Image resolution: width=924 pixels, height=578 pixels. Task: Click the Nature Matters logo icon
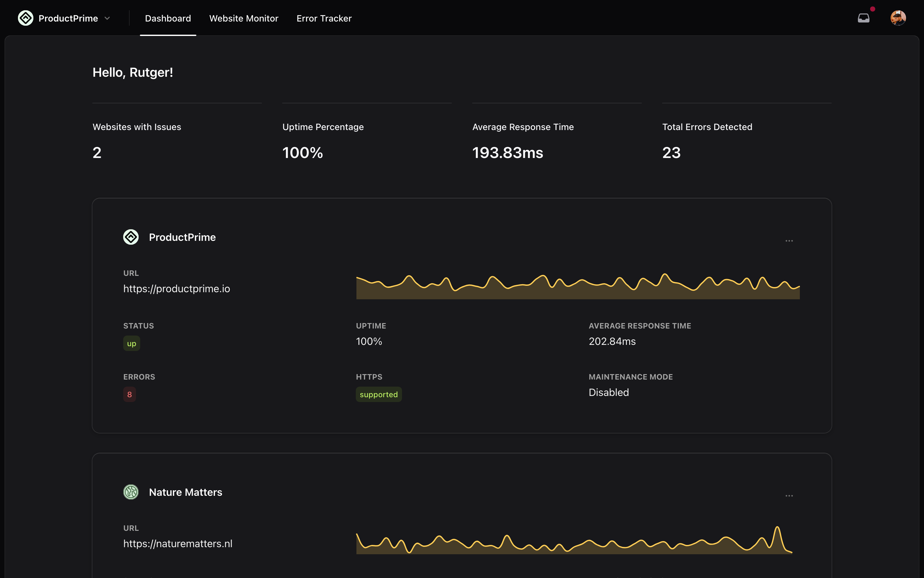tap(131, 492)
